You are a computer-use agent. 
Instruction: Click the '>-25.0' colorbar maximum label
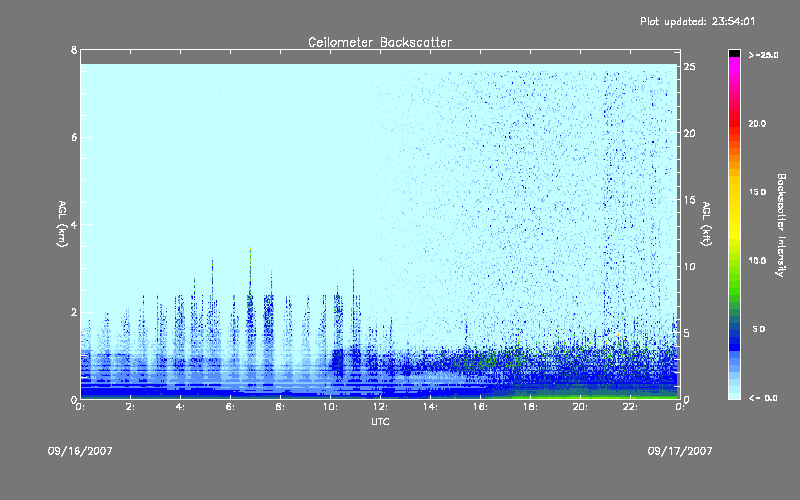763,55
